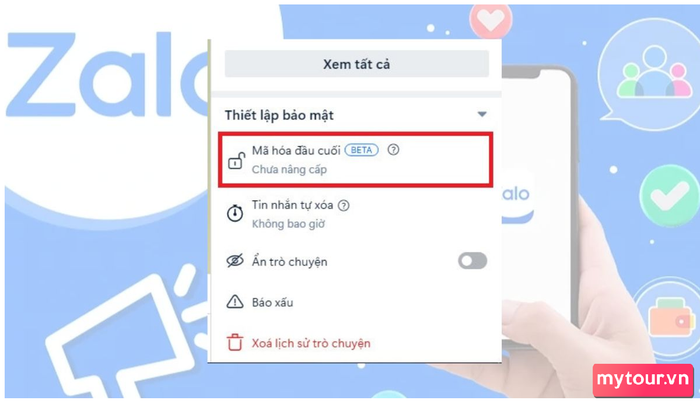This screenshot has width=700, height=405.
Task: Click the Chưa nâng cấp status text
Action: tap(289, 170)
